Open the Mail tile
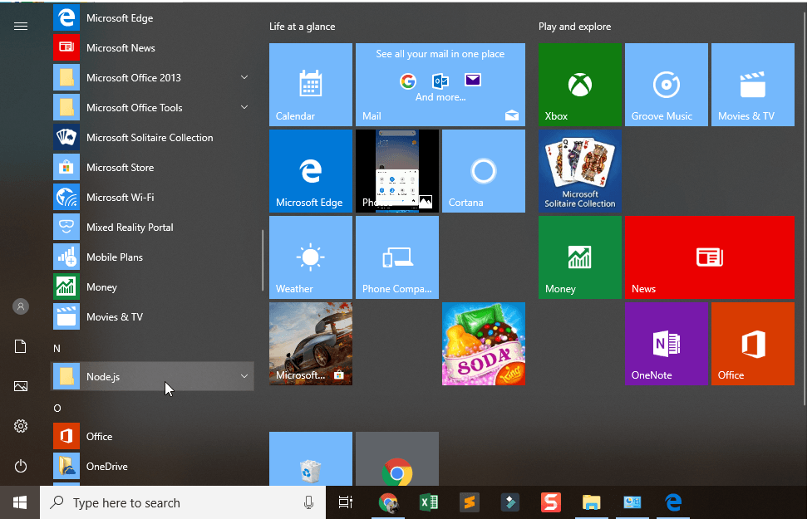This screenshot has width=812, height=519. [x=440, y=85]
